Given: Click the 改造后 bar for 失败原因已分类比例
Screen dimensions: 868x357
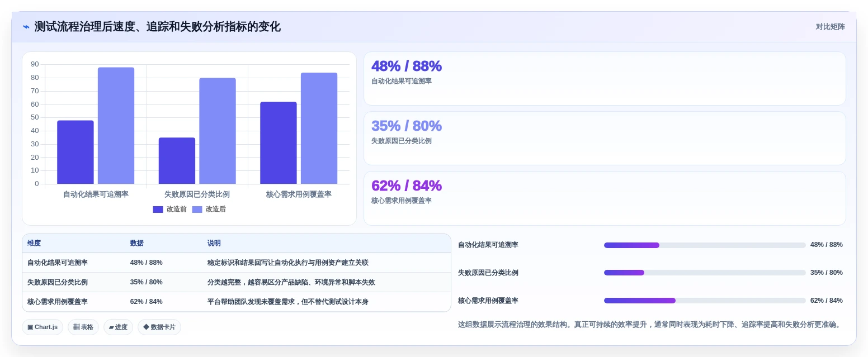Looking at the screenshot, I should pyautogui.click(x=218, y=131).
